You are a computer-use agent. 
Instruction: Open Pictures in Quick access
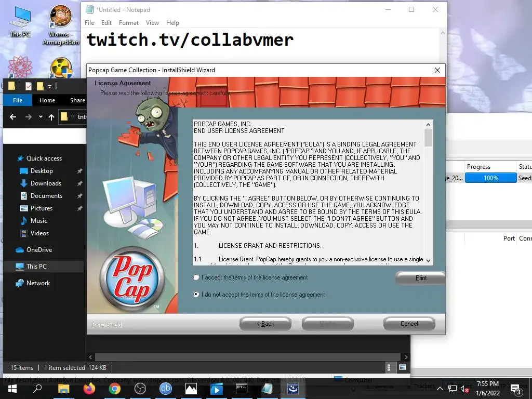[x=41, y=208]
